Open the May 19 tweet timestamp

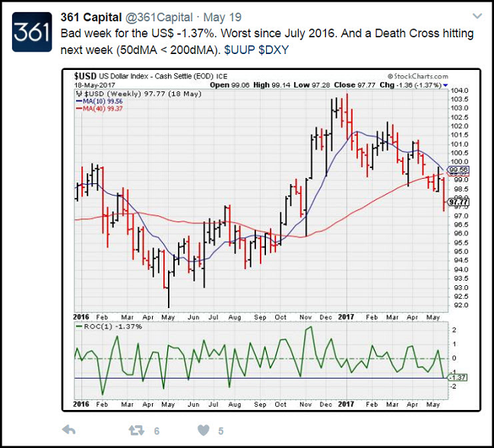(223, 17)
